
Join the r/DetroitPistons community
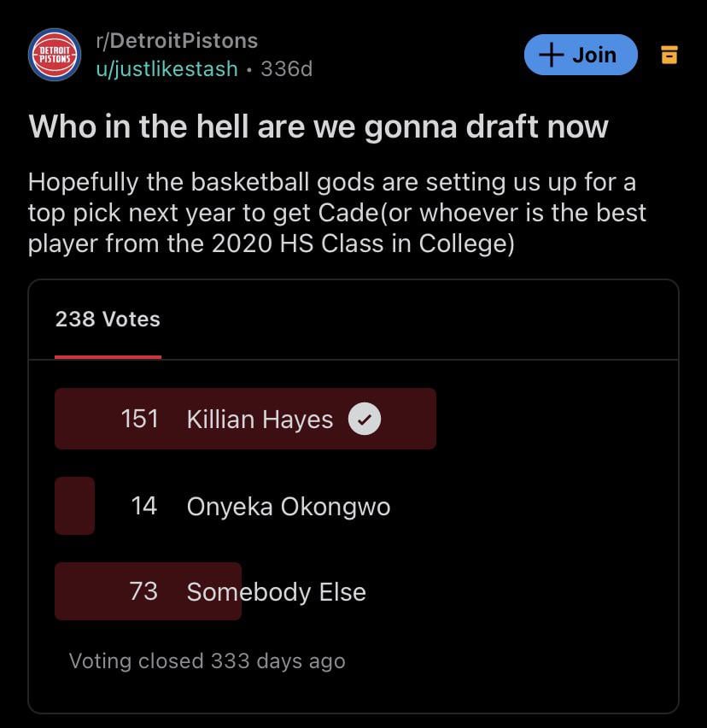[x=581, y=55]
